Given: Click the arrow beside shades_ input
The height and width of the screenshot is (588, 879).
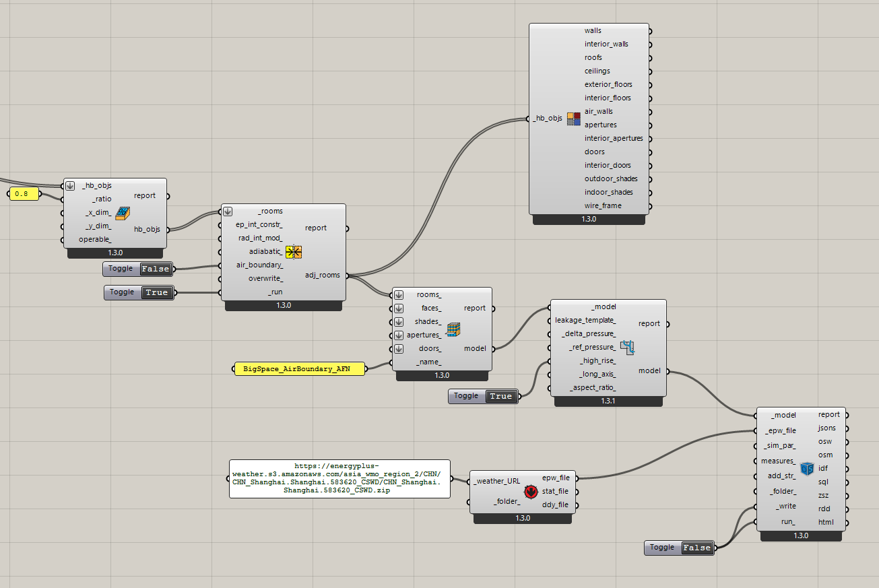Looking at the screenshot, I should [x=399, y=322].
